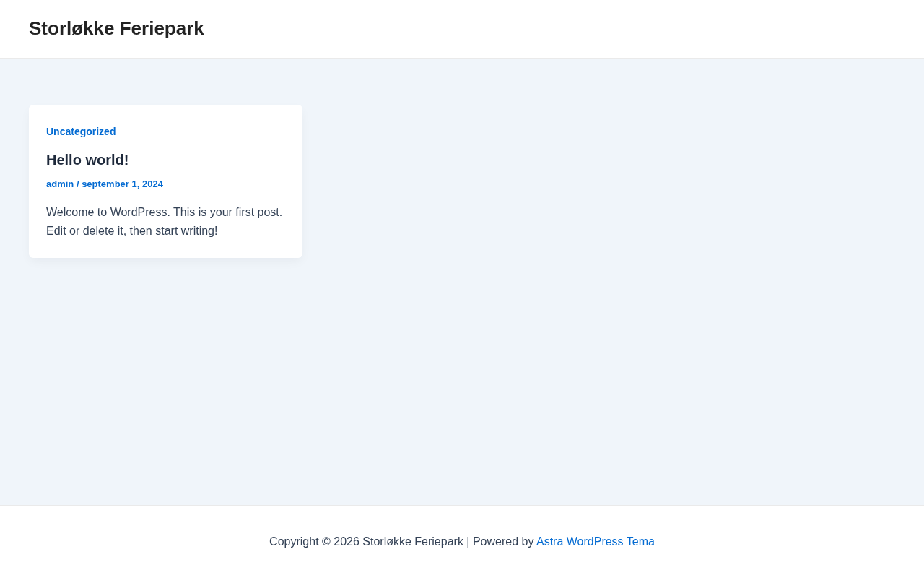Click the word "Feriepark" in header title
This screenshot has width=924, height=578.
tap(162, 29)
